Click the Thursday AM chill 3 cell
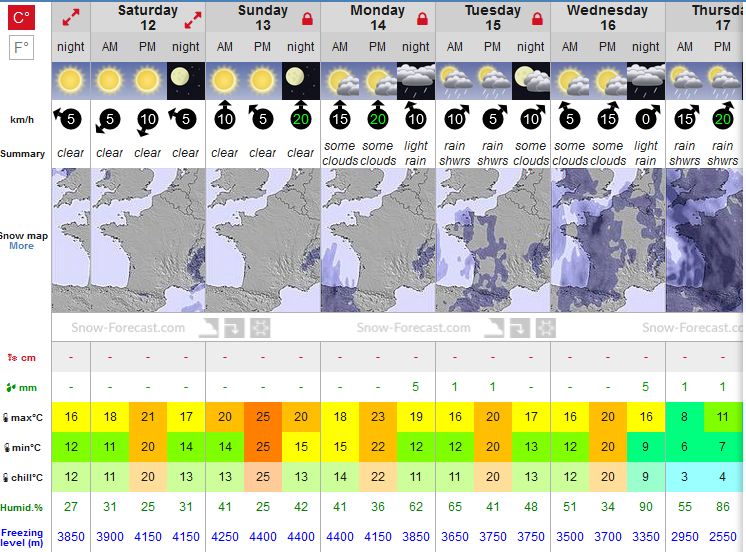 click(x=685, y=477)
